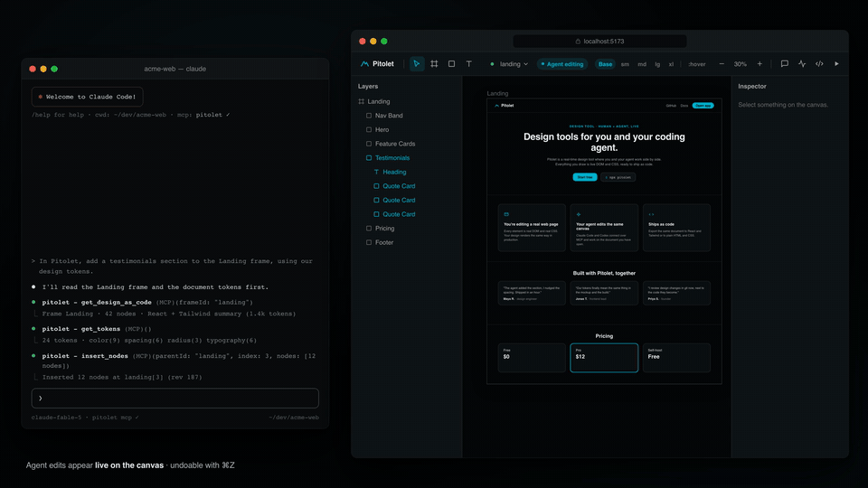Select the rectangle shape tool
This screenshot has width=868, height=488.
pyautogui.click(x=452, y=63)
